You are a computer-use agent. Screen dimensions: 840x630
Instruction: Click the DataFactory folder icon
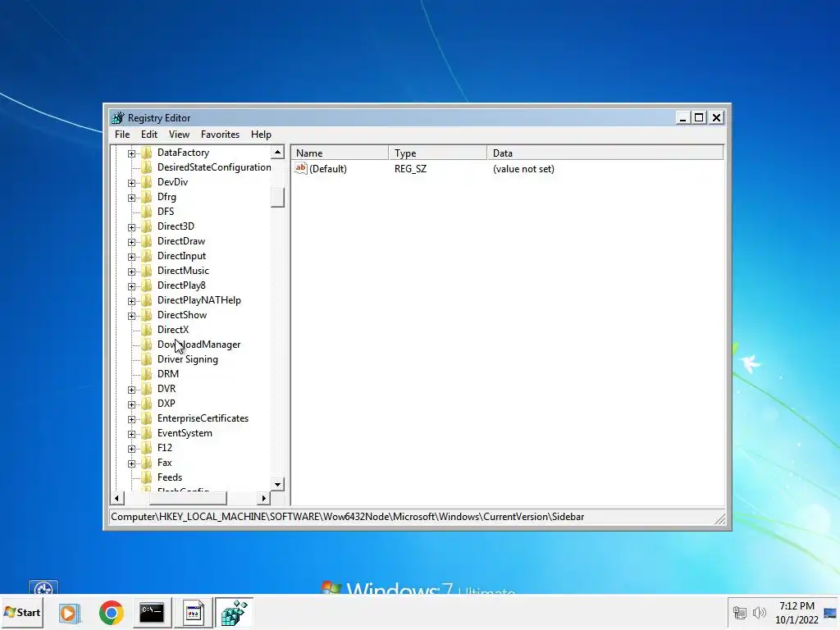pos(146,153)
